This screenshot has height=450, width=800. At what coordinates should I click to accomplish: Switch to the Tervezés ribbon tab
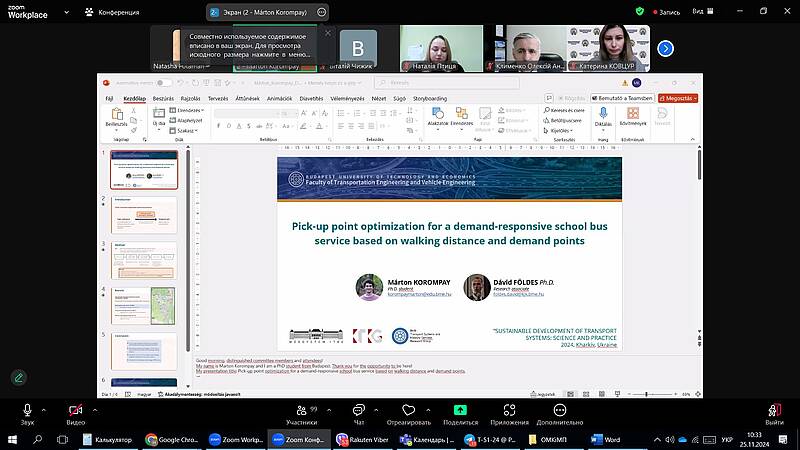click(218, 98)
